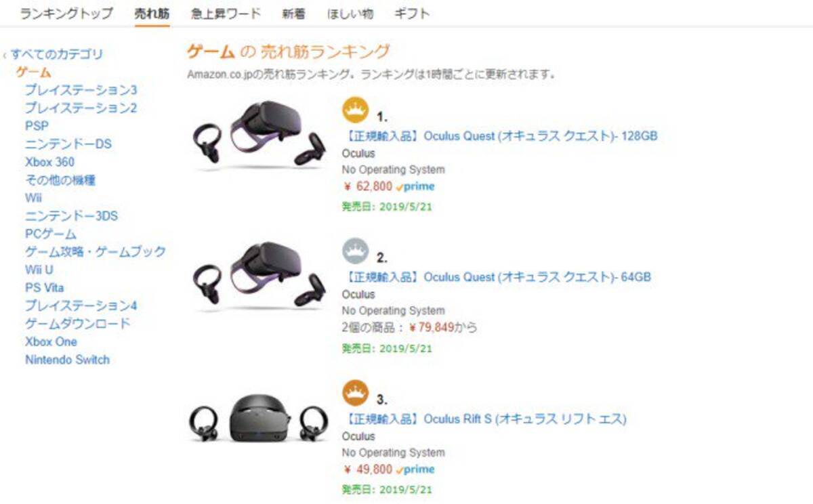This screenshot has height=504, width=813.
Task: Go back to すべてのカテゴリ
Action: [57, 54]
